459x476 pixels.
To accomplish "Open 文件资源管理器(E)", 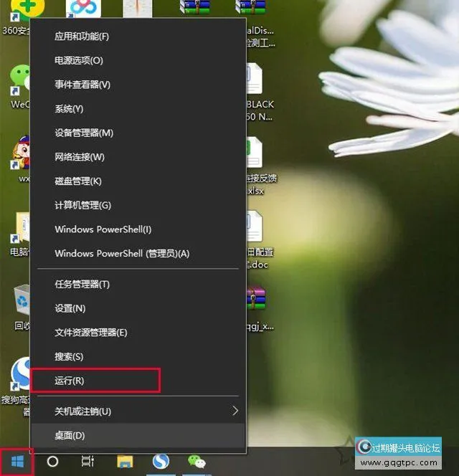I will click(138, 333).
